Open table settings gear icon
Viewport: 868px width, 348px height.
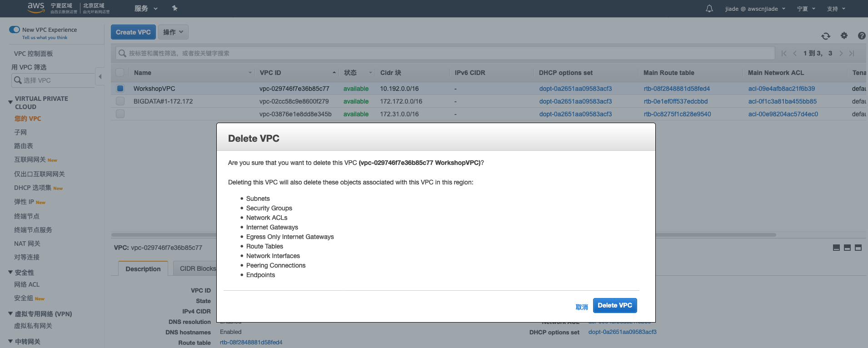(x=844, y=35)
